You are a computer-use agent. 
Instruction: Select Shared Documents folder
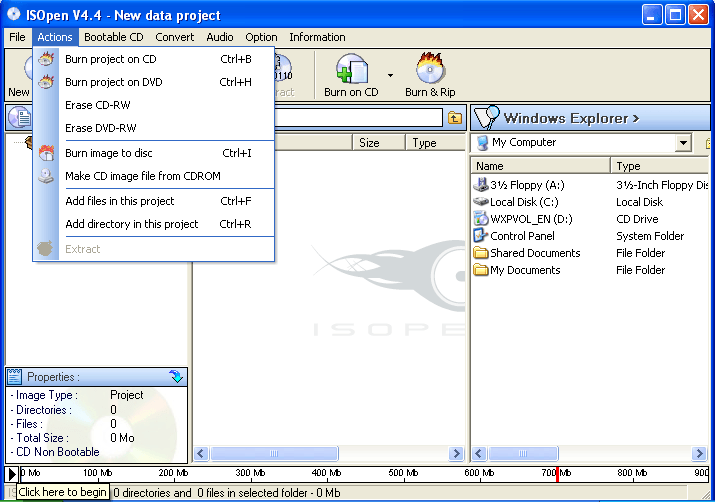pos(535,253)
